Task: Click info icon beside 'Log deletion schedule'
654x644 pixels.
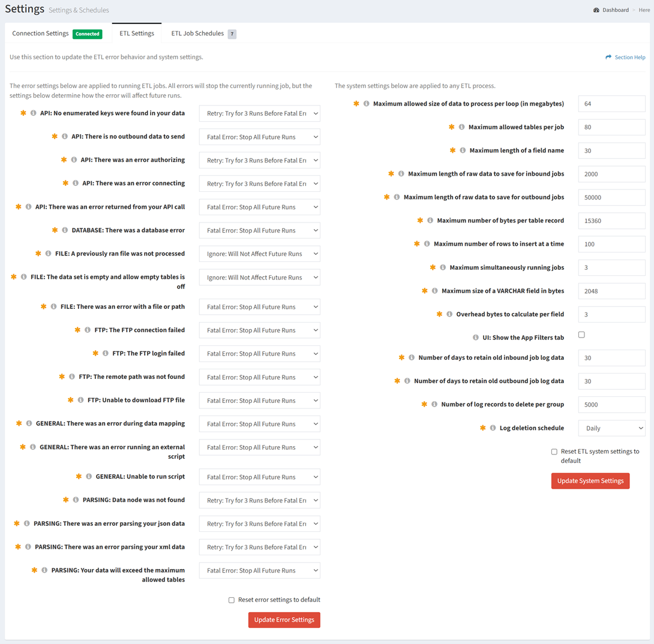Action: click(x=493, y=428)
